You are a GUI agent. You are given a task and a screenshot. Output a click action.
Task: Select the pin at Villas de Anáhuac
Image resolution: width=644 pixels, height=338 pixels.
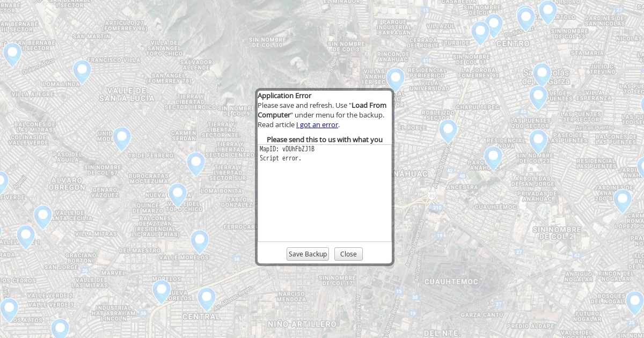pos(396,78)
